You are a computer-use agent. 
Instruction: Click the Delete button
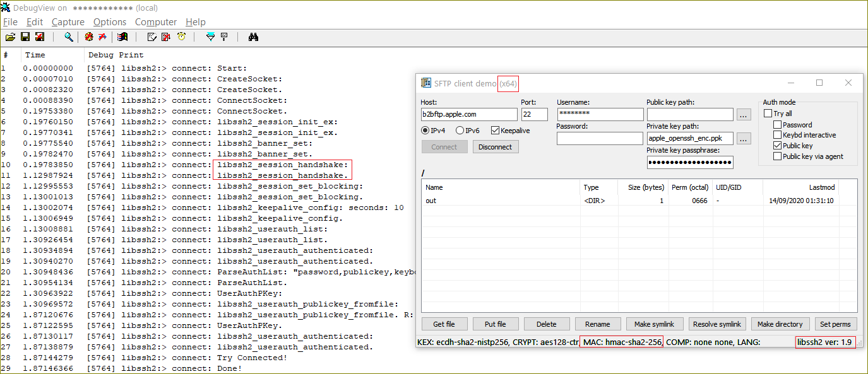click(x=547, y=324)
